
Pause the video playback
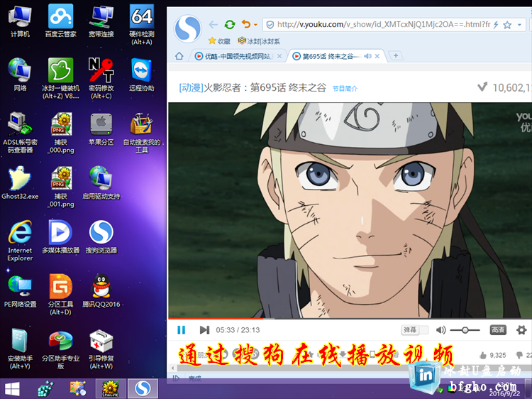(x=181, y=329)
